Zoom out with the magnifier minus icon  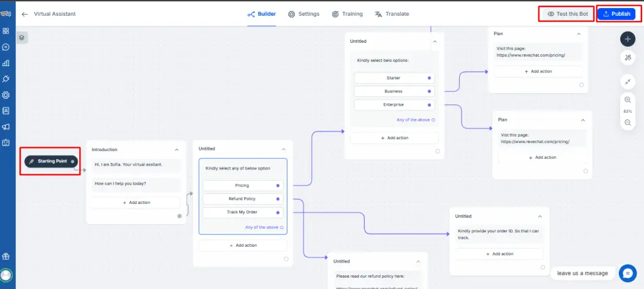pos(628,123)
